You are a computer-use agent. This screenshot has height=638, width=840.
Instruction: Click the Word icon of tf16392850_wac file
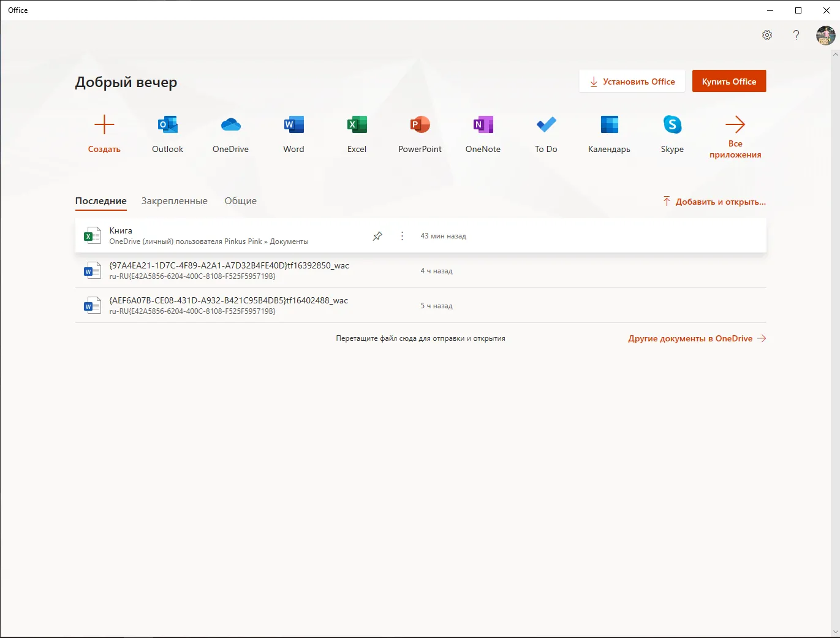coord(92,271)
